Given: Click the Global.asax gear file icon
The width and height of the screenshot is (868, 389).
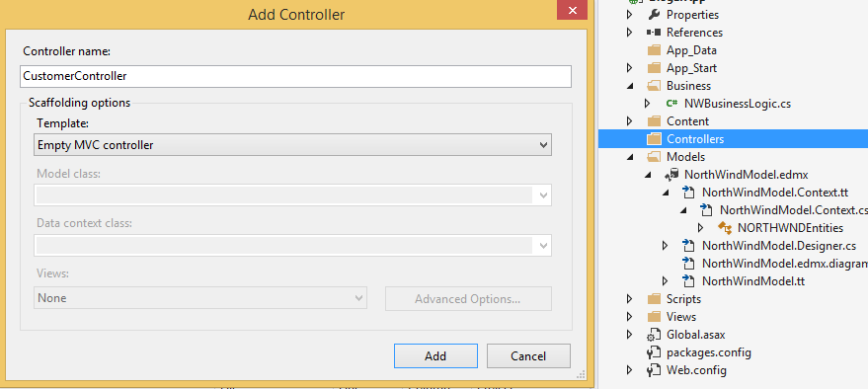Looking at the screenshot, I should 654,335.
